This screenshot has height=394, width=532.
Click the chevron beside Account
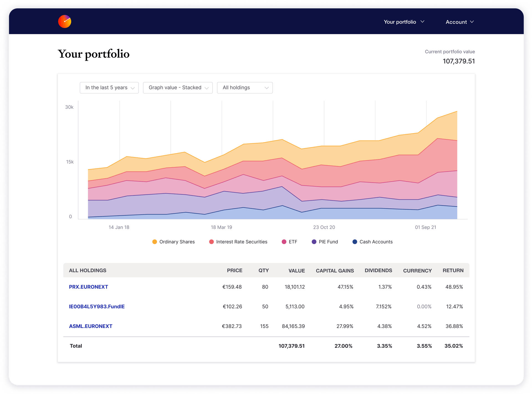coord(472,22)
